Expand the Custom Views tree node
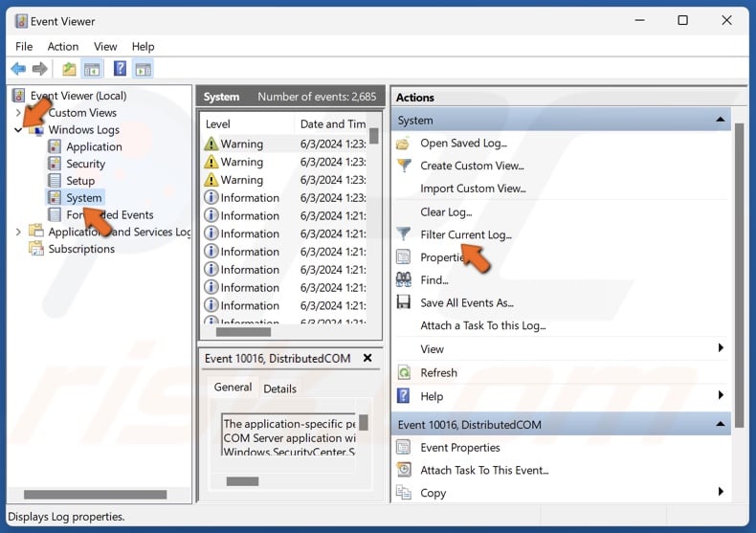Screen dimensions: 756x533 tap(18, 113)
